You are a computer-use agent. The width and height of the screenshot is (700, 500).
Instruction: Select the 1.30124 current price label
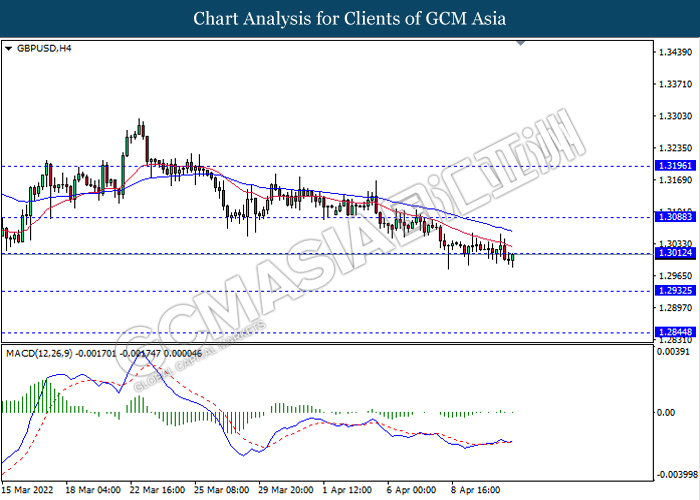[675, 253]
